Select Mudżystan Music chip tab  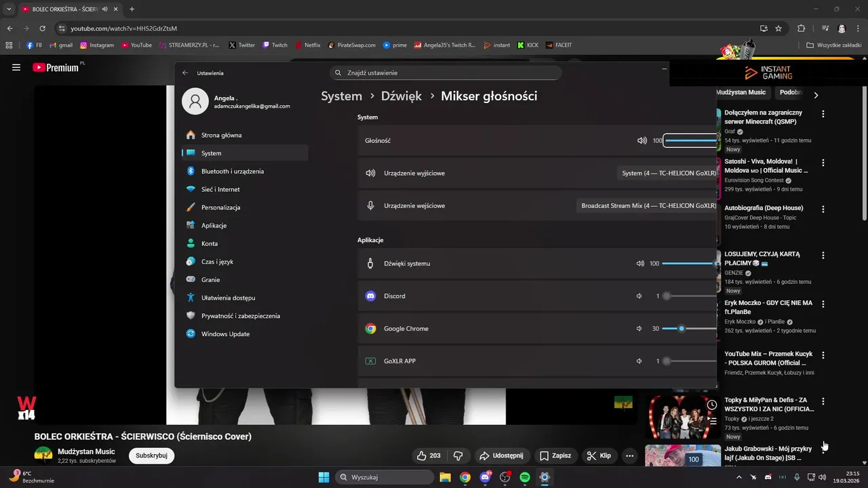click(x=742, y=92)
